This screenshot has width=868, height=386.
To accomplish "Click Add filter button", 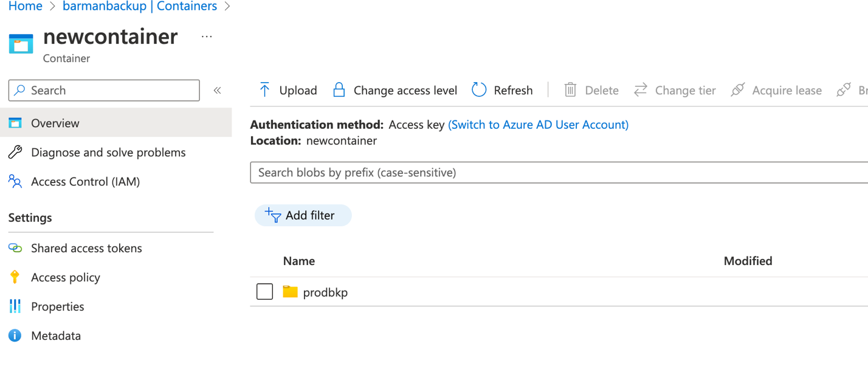I will point(303,215).
